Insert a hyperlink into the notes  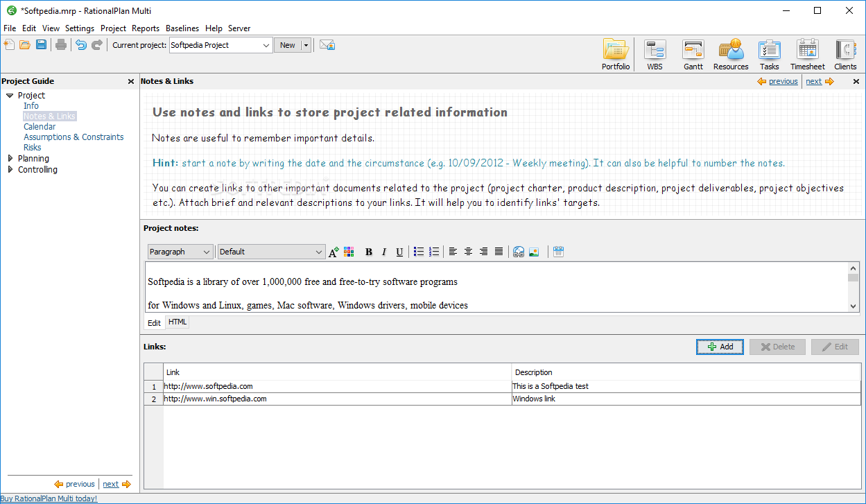(x=518, y=252)
